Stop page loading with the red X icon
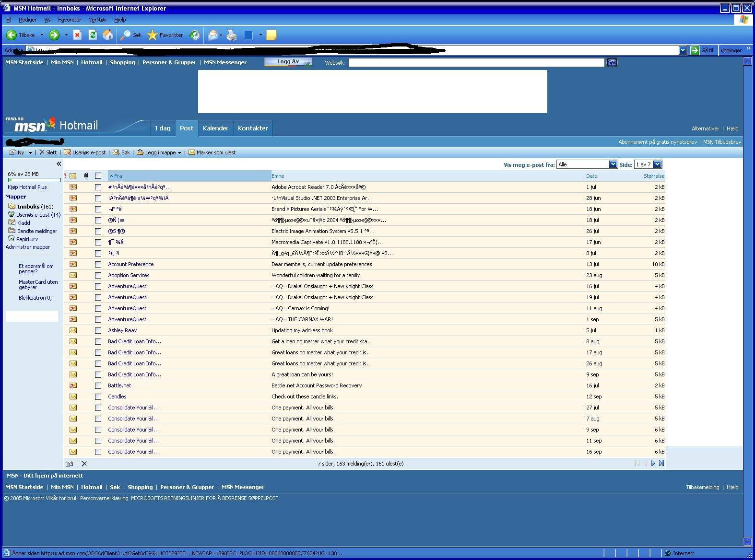Screen dimensions: 755x560 point(77,35)
